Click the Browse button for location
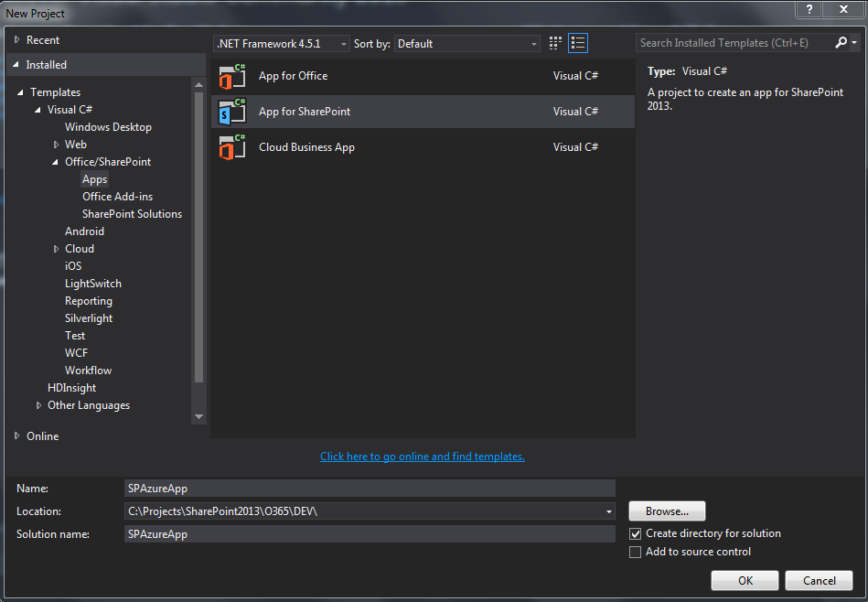 [x=666, y=511]
